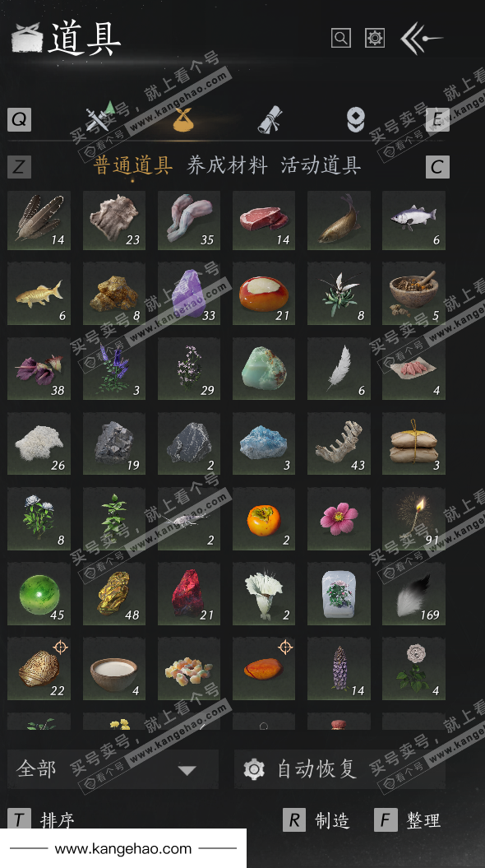Switch to the scroll category icon
Screen dimensions: 485x868
tap(270, 119)
